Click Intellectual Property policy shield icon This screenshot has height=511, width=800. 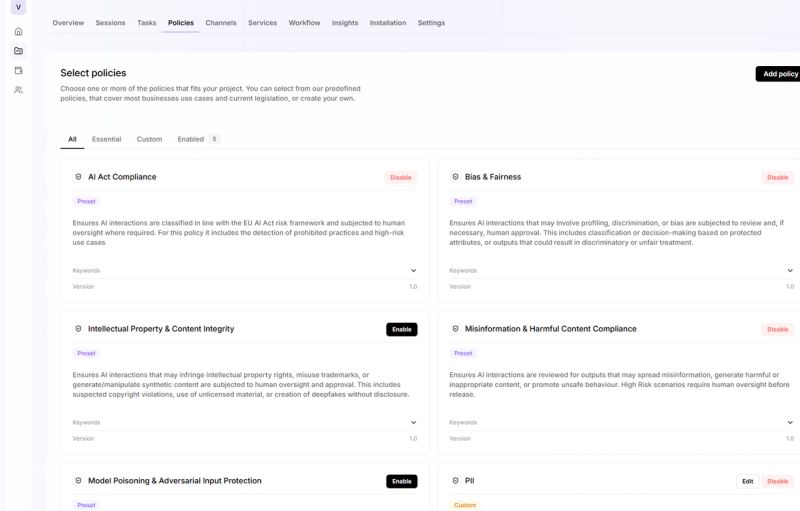78,329
